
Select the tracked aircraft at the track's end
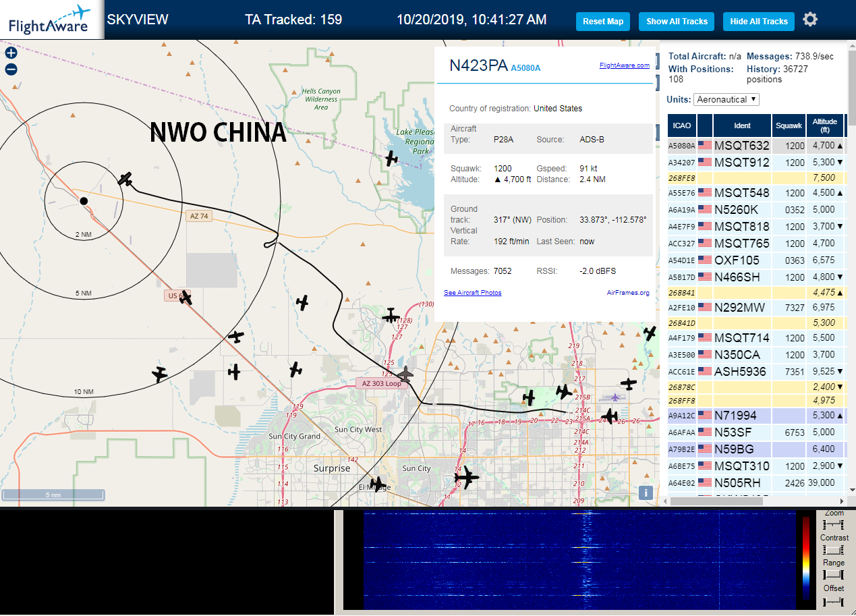coord(125,179)
